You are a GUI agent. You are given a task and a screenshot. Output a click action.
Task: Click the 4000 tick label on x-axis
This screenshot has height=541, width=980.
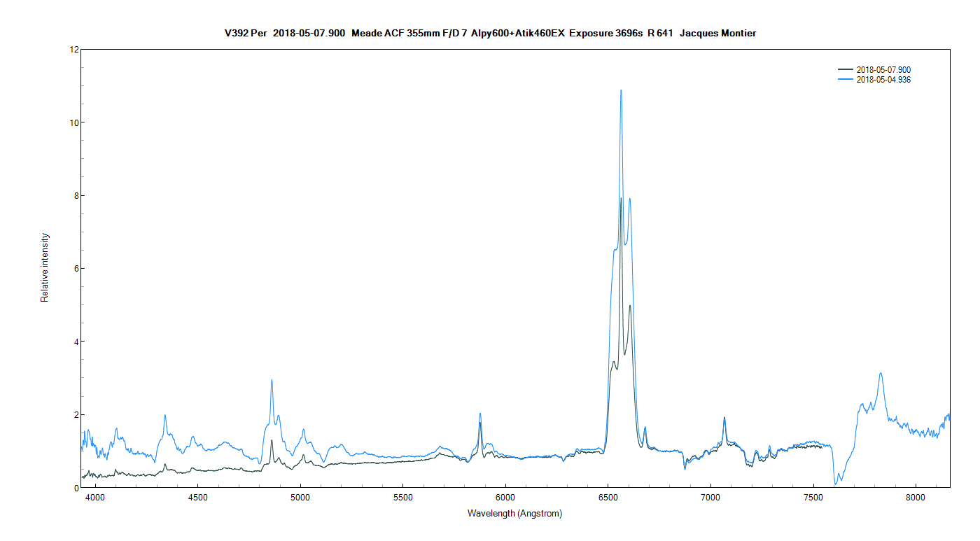click(95, 498)
